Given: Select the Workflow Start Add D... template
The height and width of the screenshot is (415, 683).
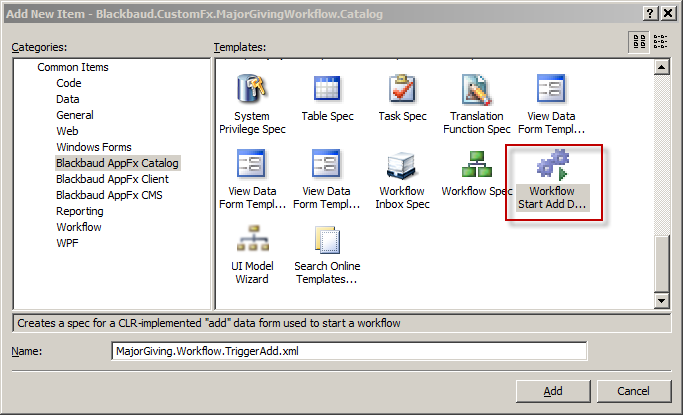Looking at the screenshot, I should point(552,180).
